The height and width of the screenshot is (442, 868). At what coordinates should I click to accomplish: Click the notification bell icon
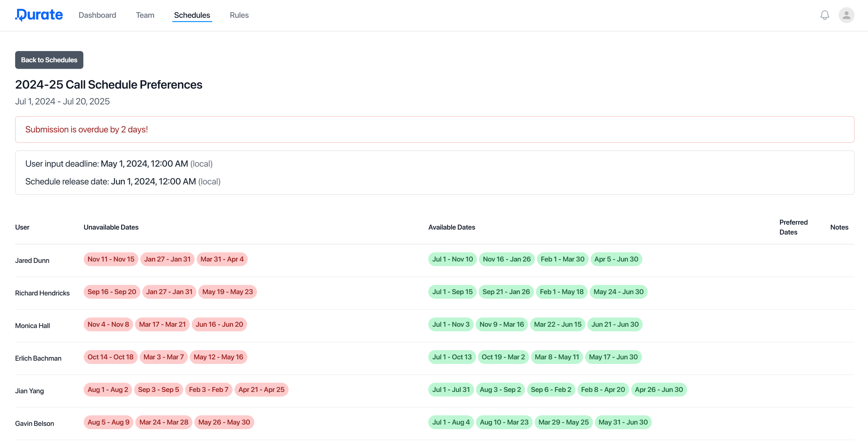(824, 15)
